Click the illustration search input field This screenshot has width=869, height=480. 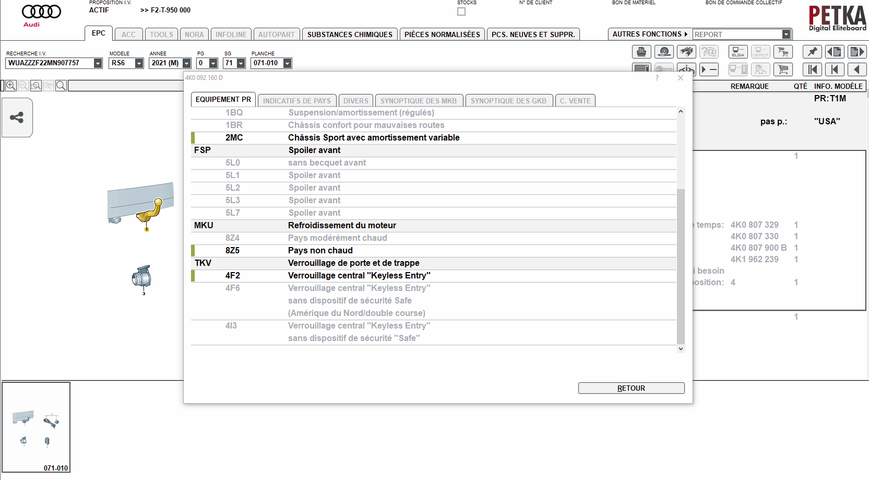click(126, 86)
